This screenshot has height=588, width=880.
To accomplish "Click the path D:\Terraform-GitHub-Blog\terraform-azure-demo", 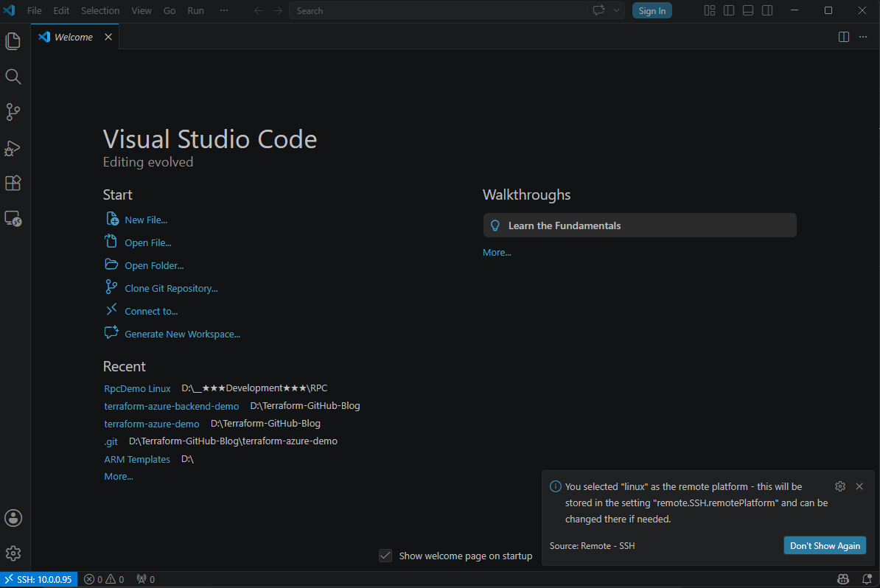I will [233, 441].
